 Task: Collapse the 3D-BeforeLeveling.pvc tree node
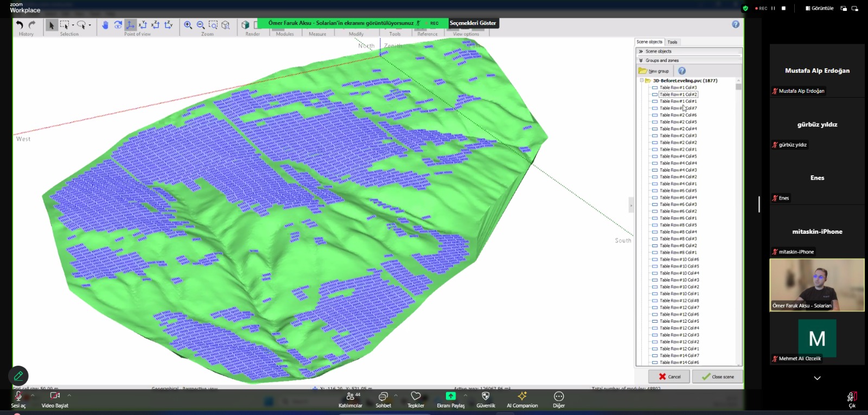[x=641, y=80]
